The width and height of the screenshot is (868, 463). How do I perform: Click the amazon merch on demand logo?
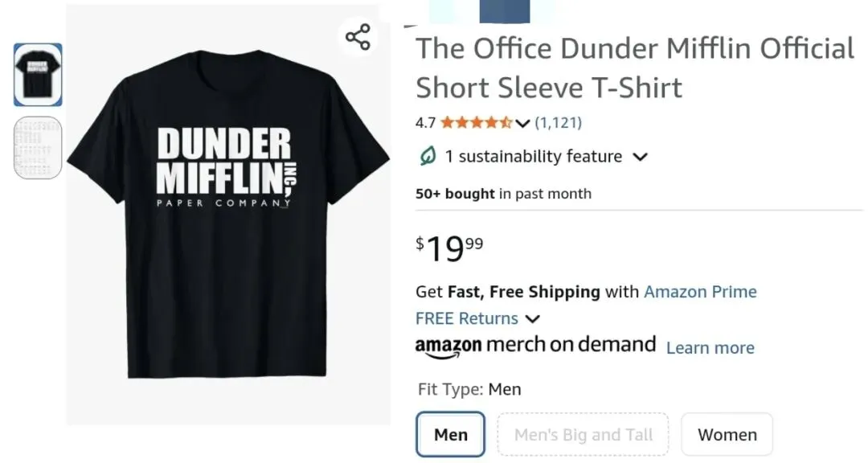[x=535, y=346]
